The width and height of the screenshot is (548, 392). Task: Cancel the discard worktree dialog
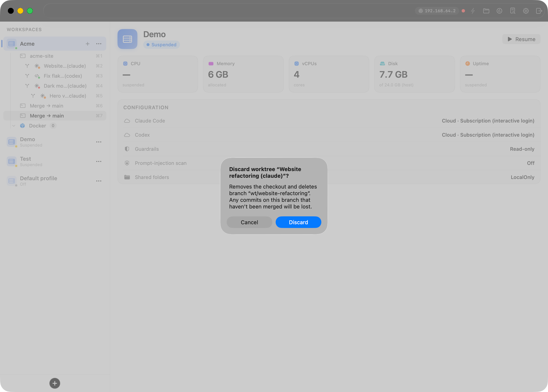click(x=249, y=222)
